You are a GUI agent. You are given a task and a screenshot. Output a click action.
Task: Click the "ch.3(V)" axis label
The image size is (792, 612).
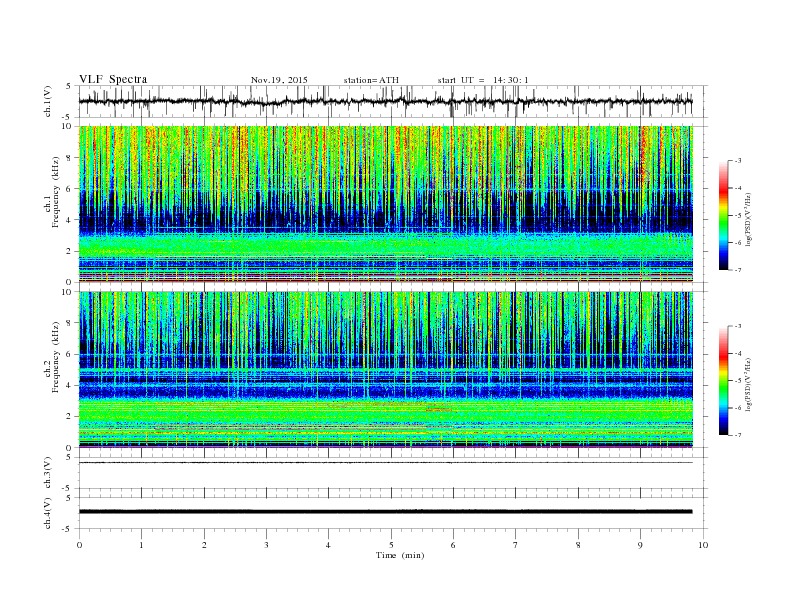click(48, 473)
